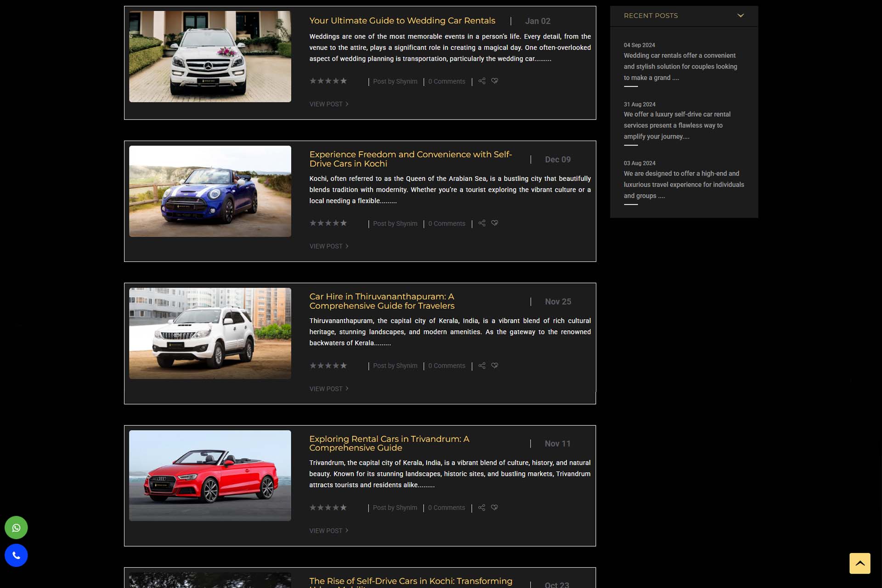Viewport: 882px width, 588px height.
Task: Rate Wedding Car Rentals post with stars
Action: [x=328, y=81]
